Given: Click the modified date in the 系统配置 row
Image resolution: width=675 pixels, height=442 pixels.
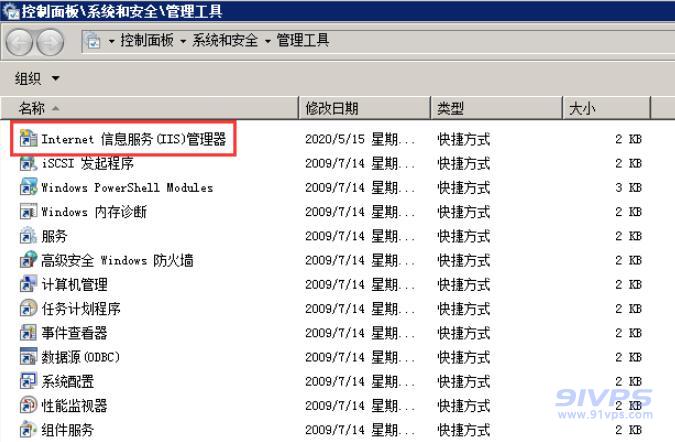Looking at the screenshot, I should [360, 381].
